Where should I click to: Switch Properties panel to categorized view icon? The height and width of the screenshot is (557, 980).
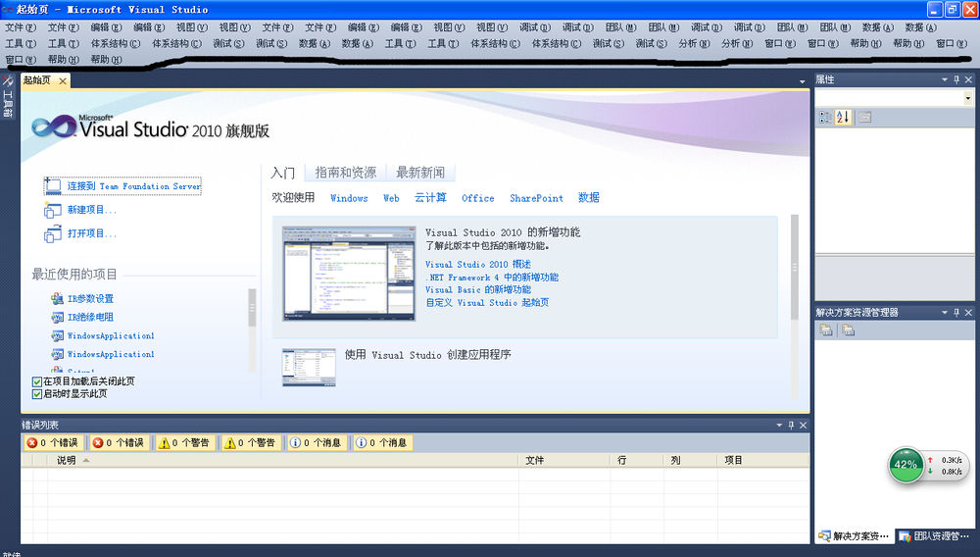point(825,117)
